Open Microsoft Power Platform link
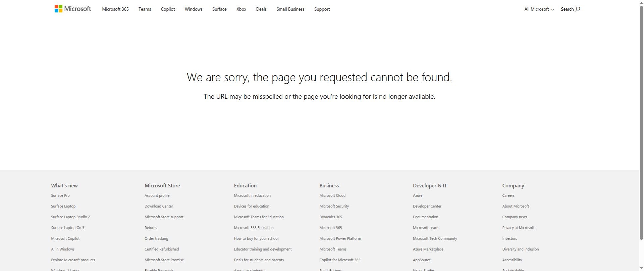Image resolution: width=644 pixels, height=271 pixels. click(x=340, y=238)
